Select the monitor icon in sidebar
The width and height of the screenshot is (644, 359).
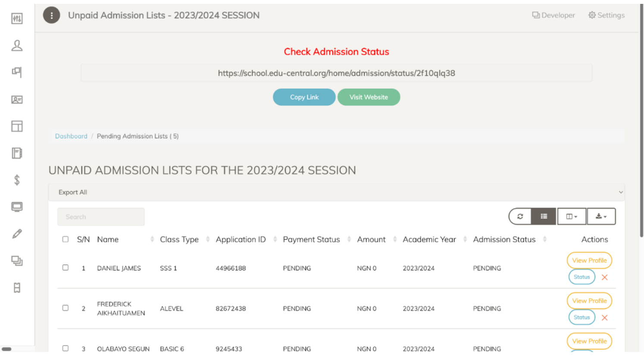[x=17, y=207]
